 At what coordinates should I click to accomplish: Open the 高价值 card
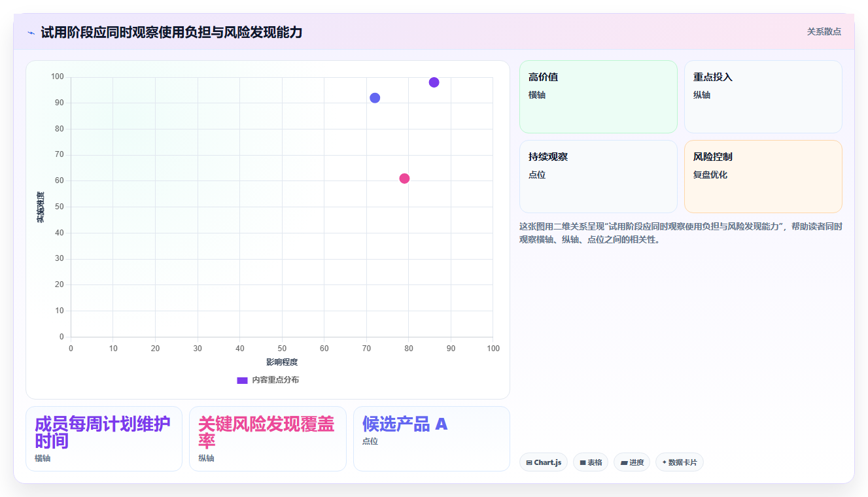(599, 97)
